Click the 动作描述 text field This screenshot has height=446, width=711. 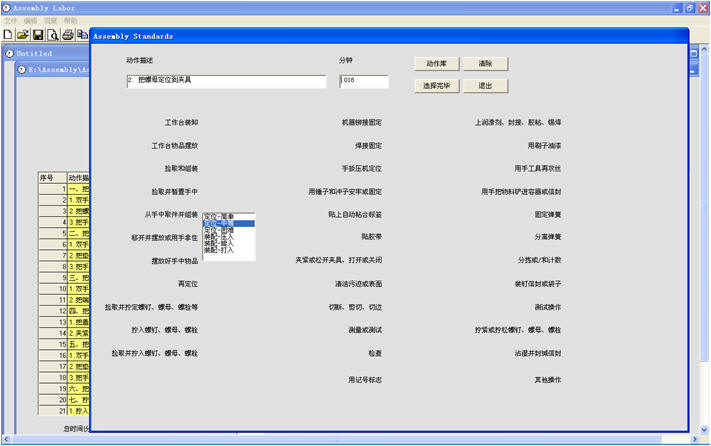[x=226, y=82]
